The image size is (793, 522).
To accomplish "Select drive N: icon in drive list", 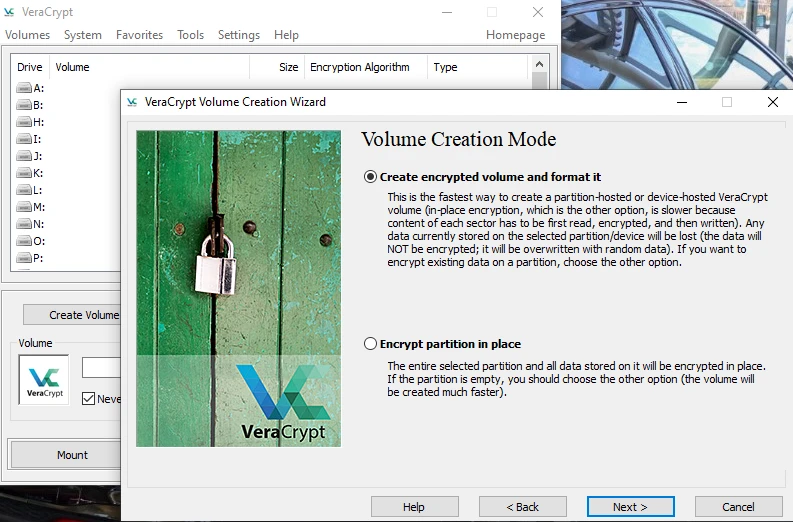I will 24,224.
